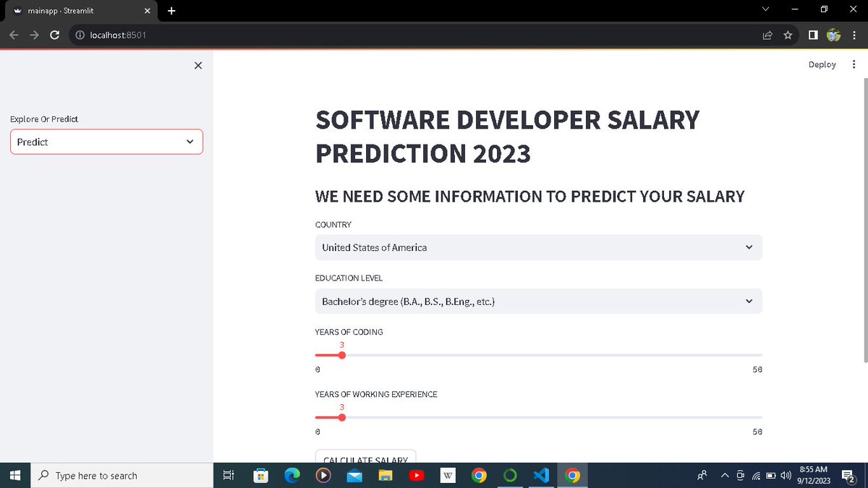Image resolution: width=868 pixels, height=488 pixels.
Task: Open File Explorer from taskbar
Action: point(386,475)
